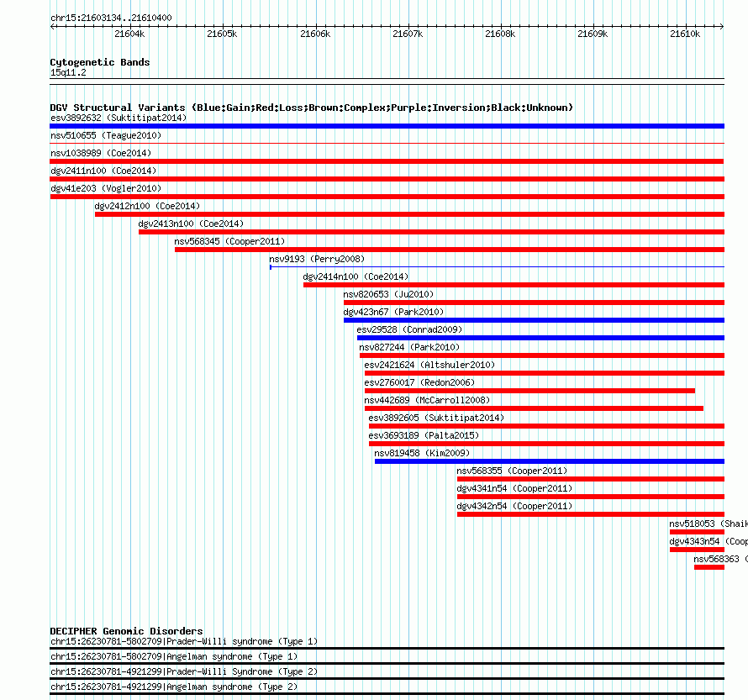
Task: Select dgv4342n54 (Cooper2011) label
Action: click(x=514, y=506)
